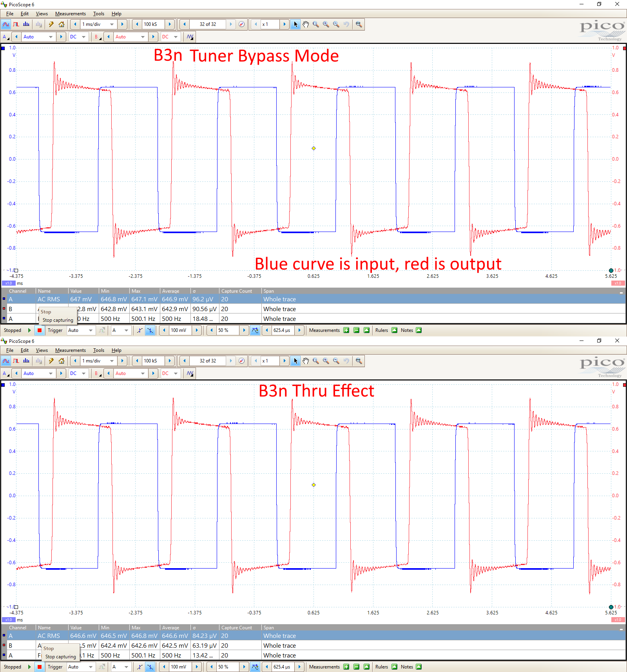Open channel A Auto range dropdown in the Tuner Bypass window
Image resolution: width=627 pixels, height=672 pixels.
(38, 37)
